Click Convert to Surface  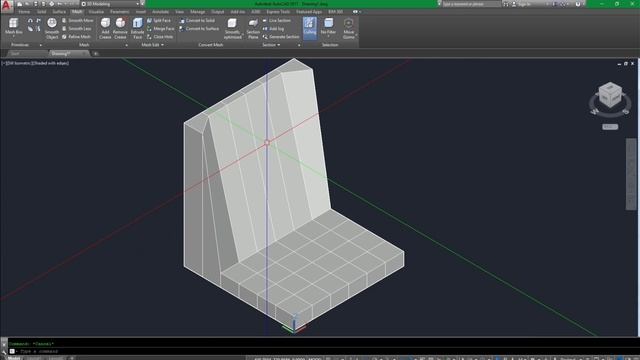click(199, 29)
